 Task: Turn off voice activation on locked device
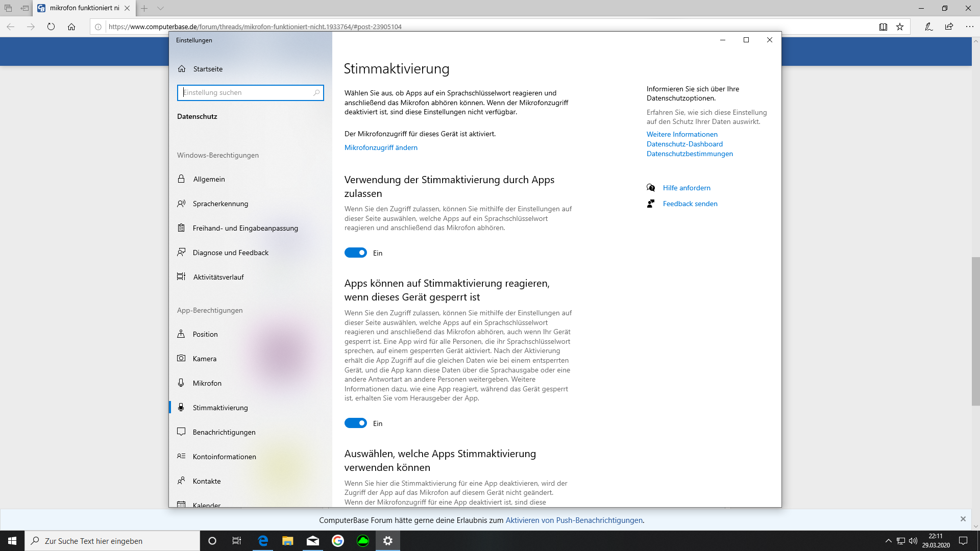click(x=356, y=423)
